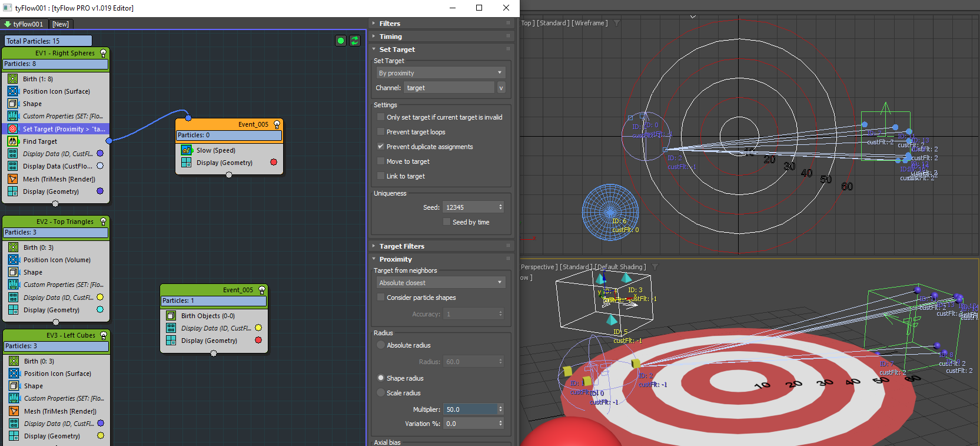Open the Top viewport label menu
Screen dimensions: 980x446
[527, 23]
